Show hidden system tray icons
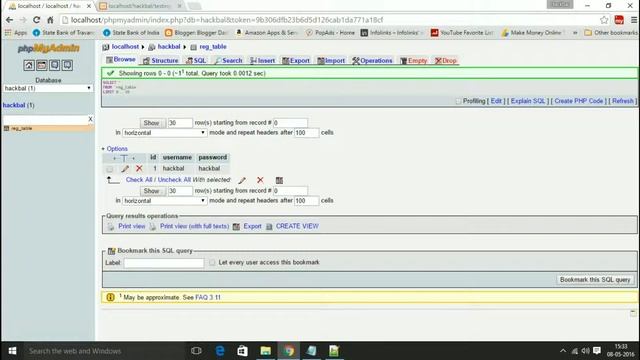Viewport: 640px width, 360px height. pyautogui.click(x=563, y=351)
